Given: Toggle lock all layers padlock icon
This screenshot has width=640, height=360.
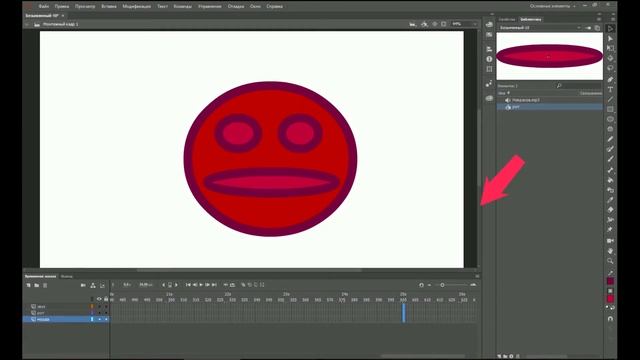Looking at the screenshot, I should coord(106,299).
